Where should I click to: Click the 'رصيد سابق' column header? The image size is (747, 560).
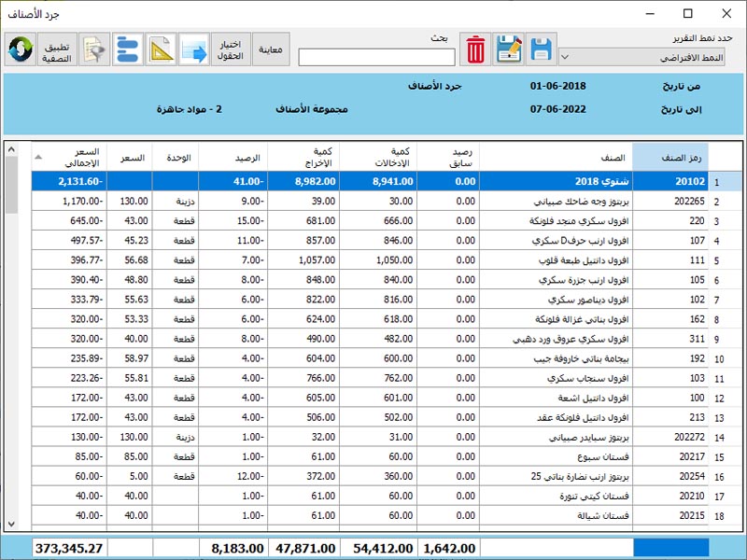pyautogui.click(x=448, y=158)
